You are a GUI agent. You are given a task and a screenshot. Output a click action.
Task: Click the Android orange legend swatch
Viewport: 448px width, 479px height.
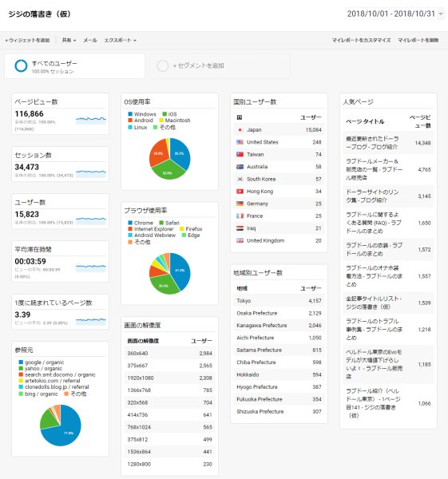[130, 121]
